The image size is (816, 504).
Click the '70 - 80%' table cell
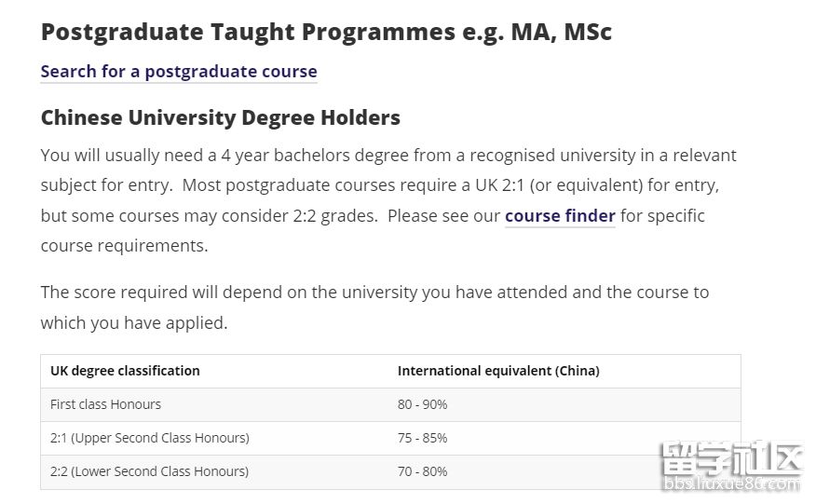pos(422,471)
